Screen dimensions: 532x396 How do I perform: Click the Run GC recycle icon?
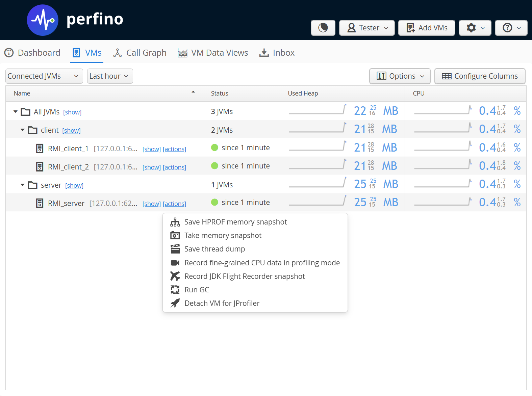coord(175,290)
